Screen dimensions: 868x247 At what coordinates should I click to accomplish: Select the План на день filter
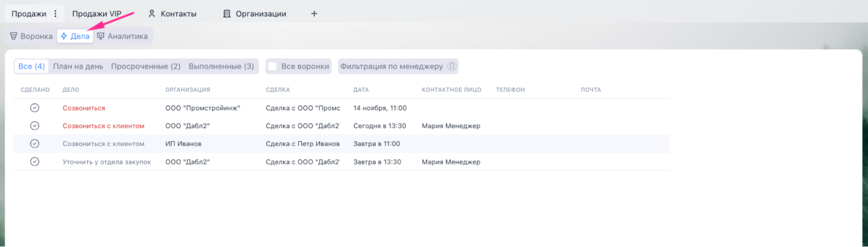pos(78,67)
